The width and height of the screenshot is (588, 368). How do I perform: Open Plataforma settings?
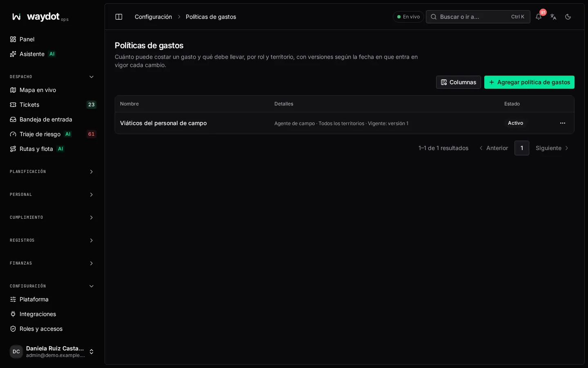(x=52, y=299)
